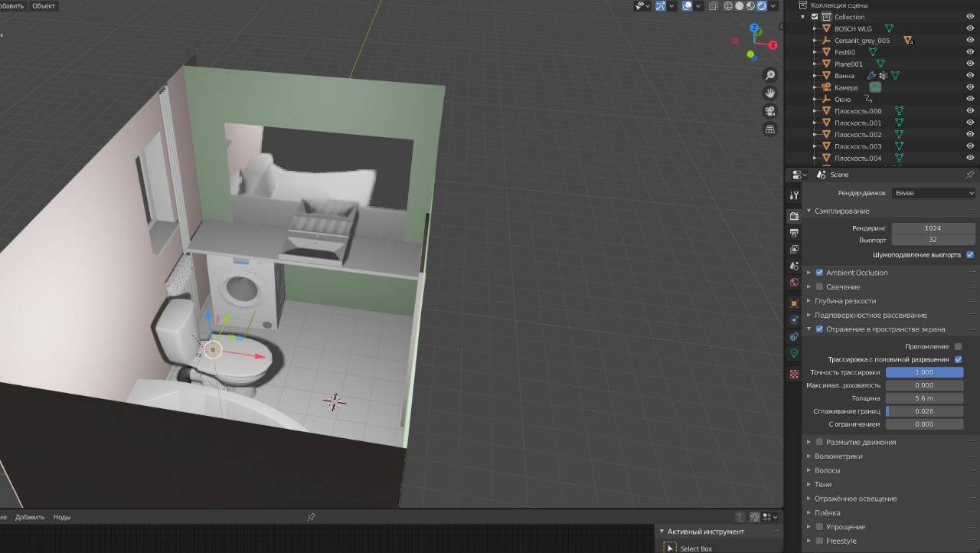Toggle viewport overlays button

pos(687,5)
